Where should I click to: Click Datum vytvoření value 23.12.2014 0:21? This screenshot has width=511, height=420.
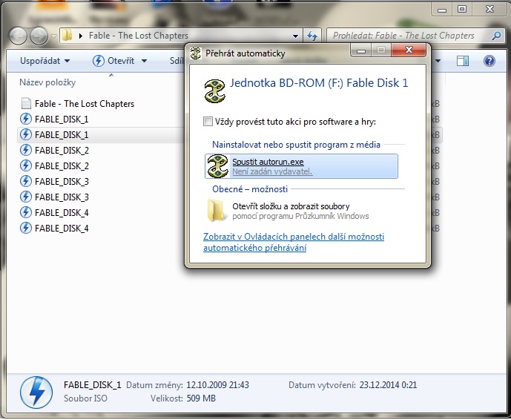pyautogui.click(x=388, y=385)
